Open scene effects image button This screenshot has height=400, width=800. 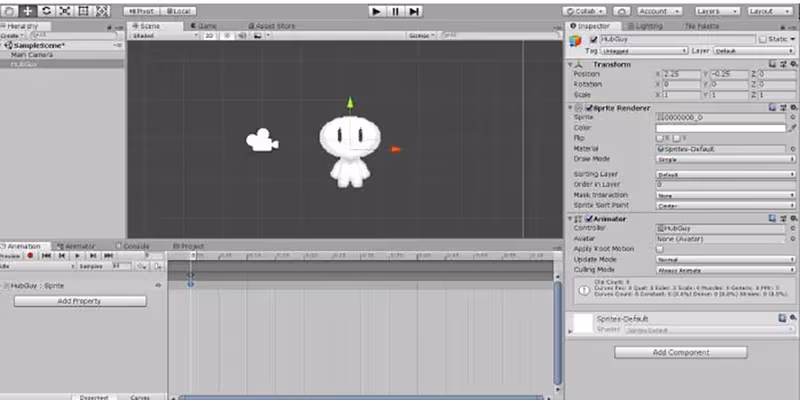(x=258, y=36)
